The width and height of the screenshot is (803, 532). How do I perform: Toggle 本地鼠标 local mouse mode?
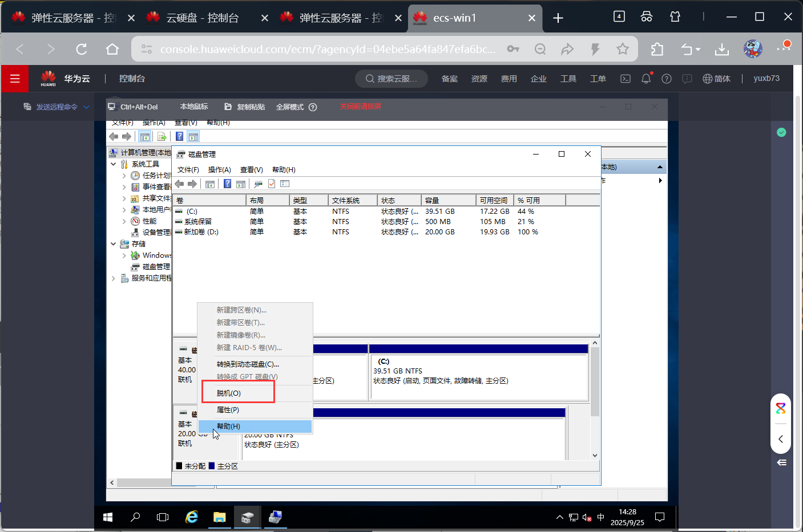(x=194, y=107)
